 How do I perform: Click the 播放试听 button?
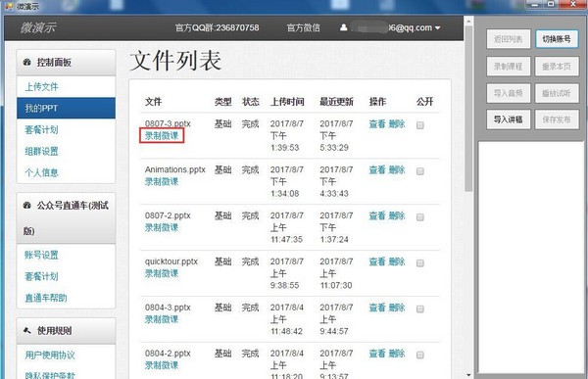point(557,93)
